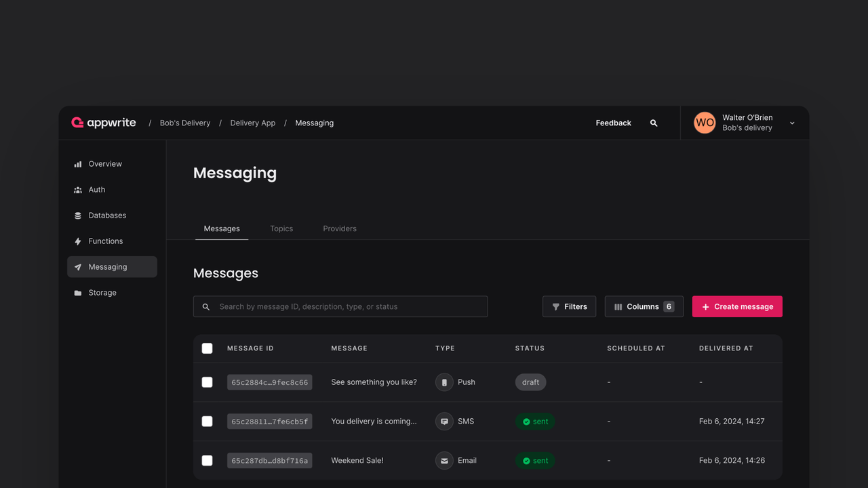Click the Email envelope type icon
868x488 pixels.
(444, 461)
